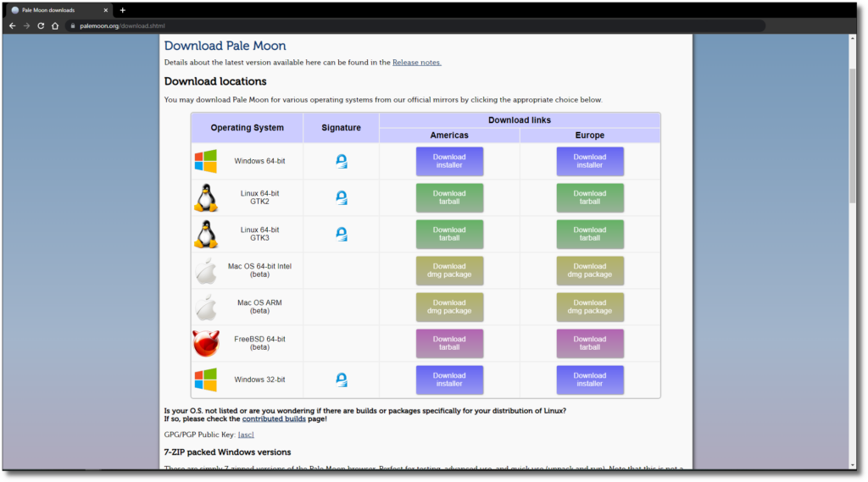Image resolution: width=868 pixels, height=482 pixels.
Task: Click the Linux 64-bit GTK3 row label
Action: pyautogui.click(x=259, y=234)
